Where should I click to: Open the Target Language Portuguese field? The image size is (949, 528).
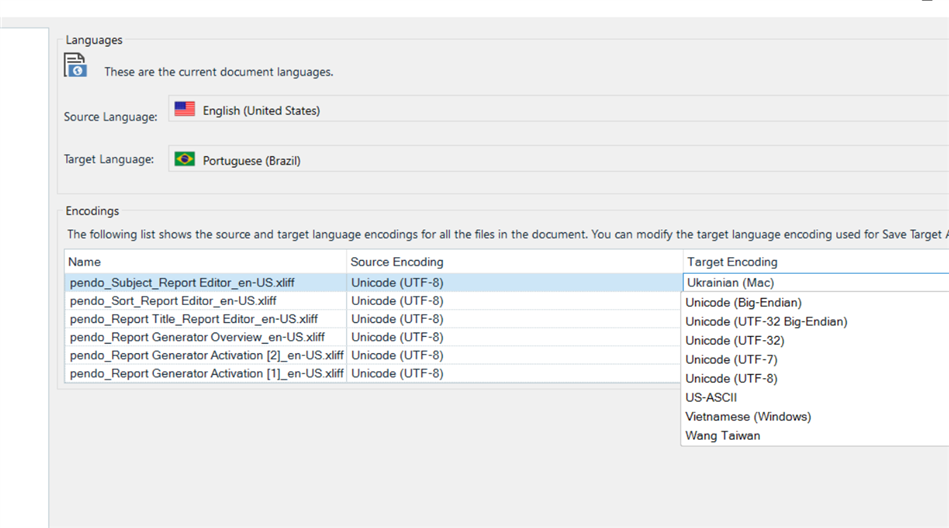click(x=558, y=159)
